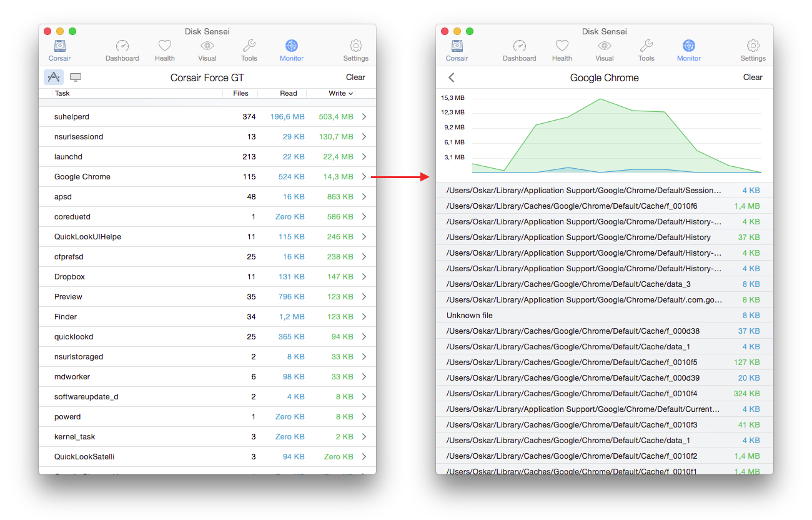
Task: Select the powerd task name
Action: pos(67,417)
